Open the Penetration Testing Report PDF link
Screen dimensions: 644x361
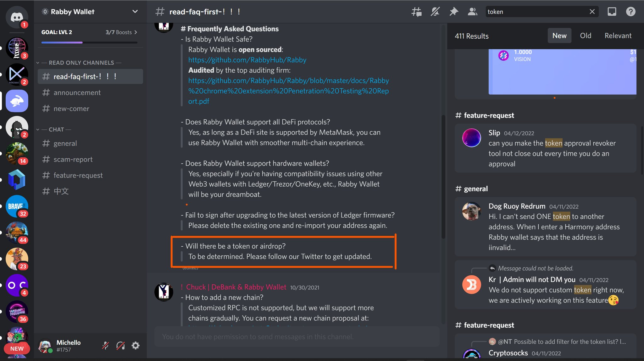288,91
